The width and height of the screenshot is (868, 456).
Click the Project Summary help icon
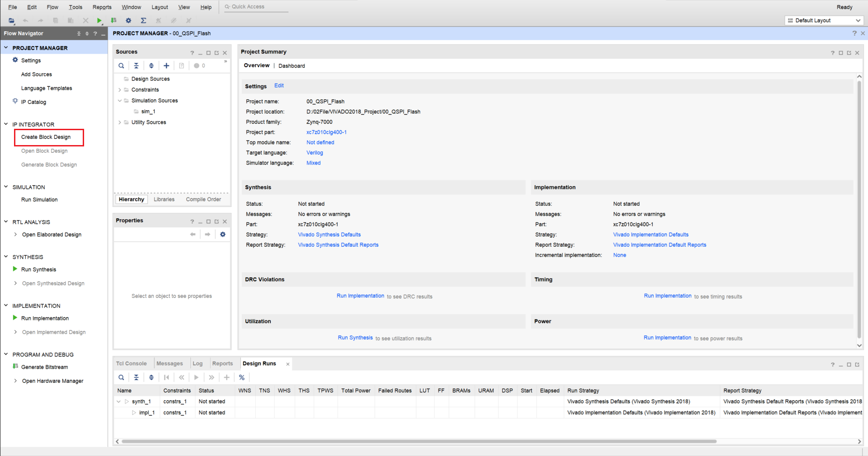point(833,53)
